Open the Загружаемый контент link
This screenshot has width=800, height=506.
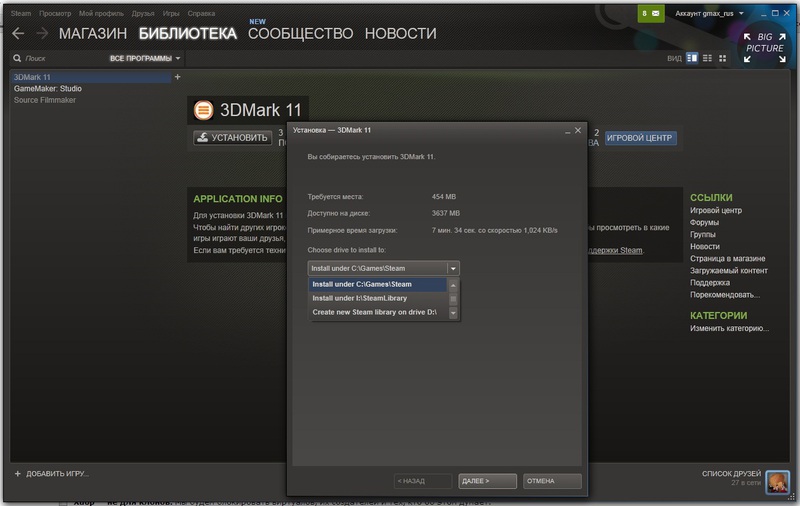[729, 271]
